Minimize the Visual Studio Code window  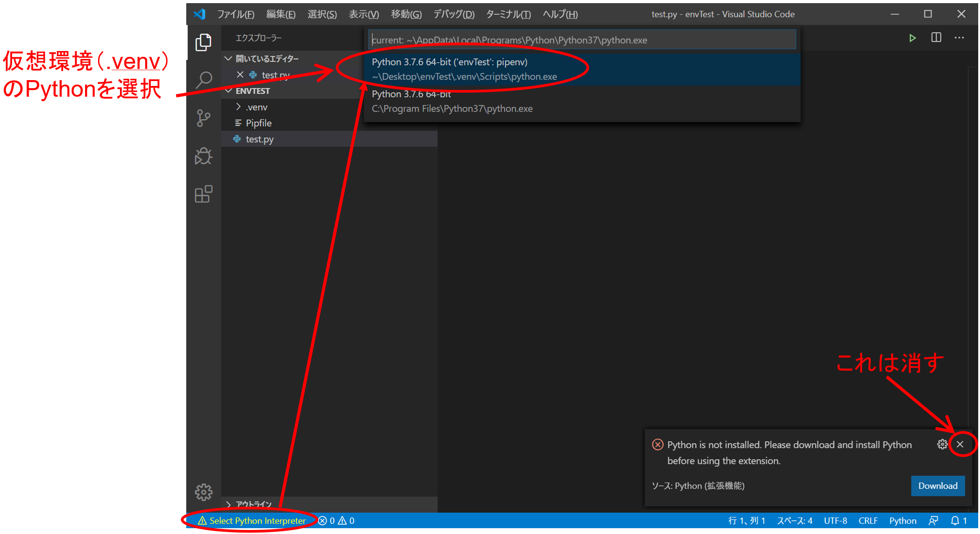coord(894,14)
